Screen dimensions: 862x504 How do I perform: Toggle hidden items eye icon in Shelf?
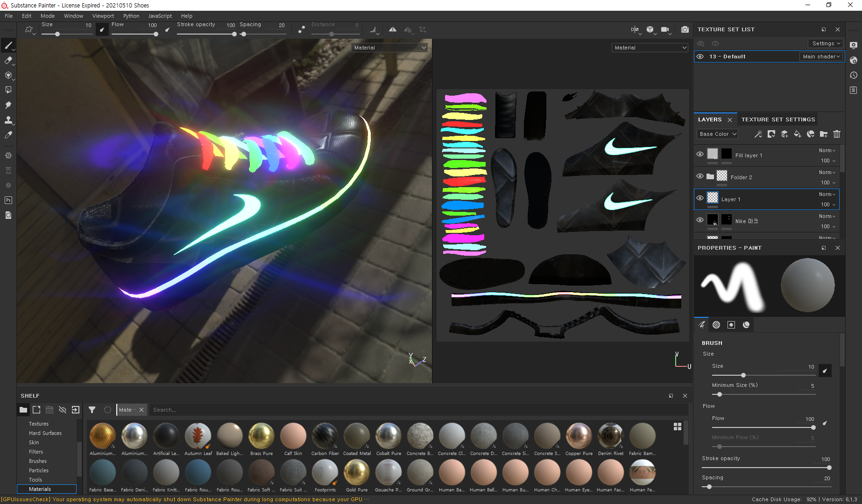coord(63,410)
